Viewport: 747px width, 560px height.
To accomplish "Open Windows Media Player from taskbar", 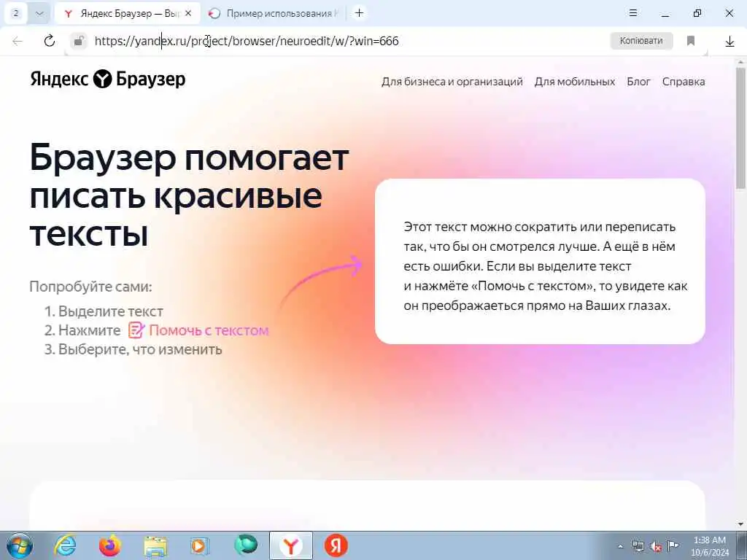I will click(x=200, y=545).
